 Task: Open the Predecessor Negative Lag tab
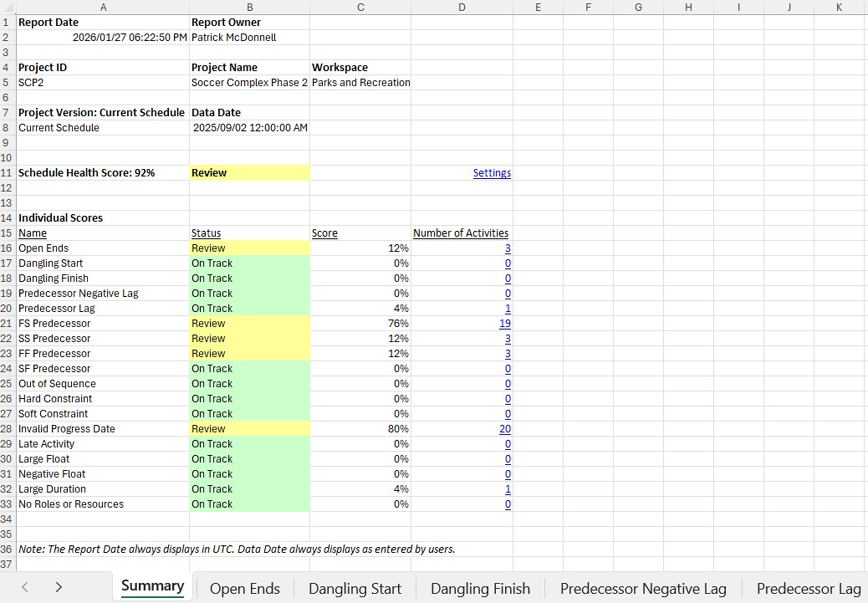point(643,589)
